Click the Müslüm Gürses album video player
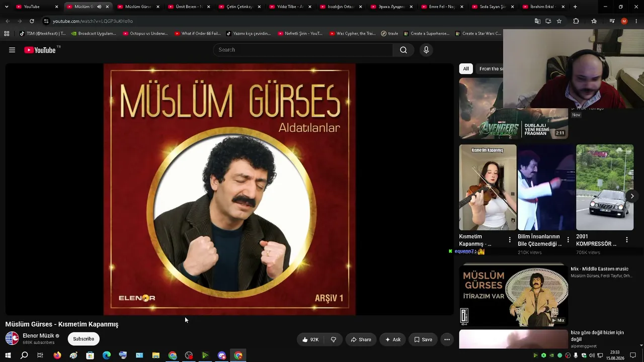The width and height of the screenshot is (644, 362). 229,189
